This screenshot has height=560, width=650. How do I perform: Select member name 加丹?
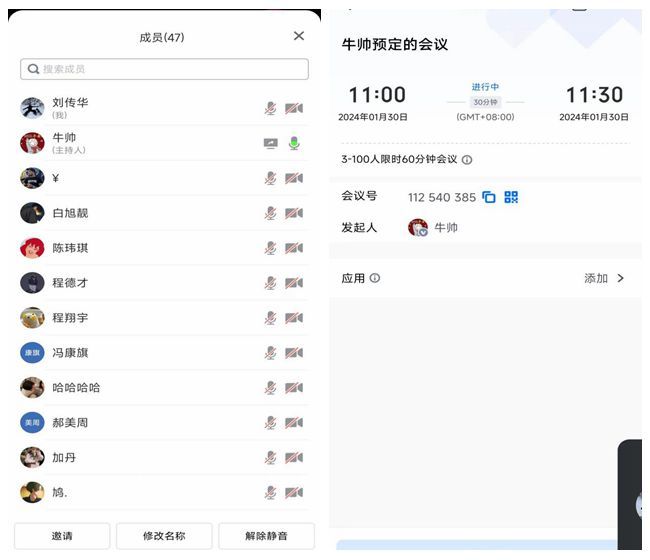point(64,458)
